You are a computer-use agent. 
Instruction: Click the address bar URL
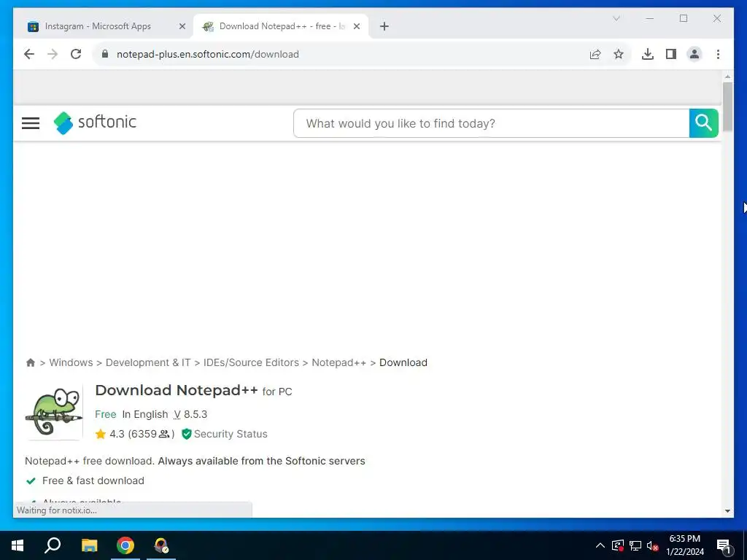(208, 54)
